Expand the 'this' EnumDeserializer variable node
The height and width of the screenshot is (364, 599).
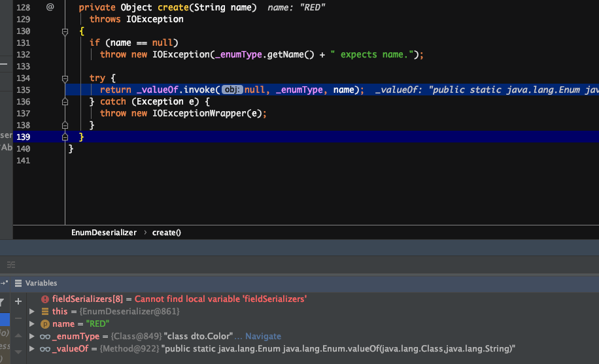tap(32, 311)
